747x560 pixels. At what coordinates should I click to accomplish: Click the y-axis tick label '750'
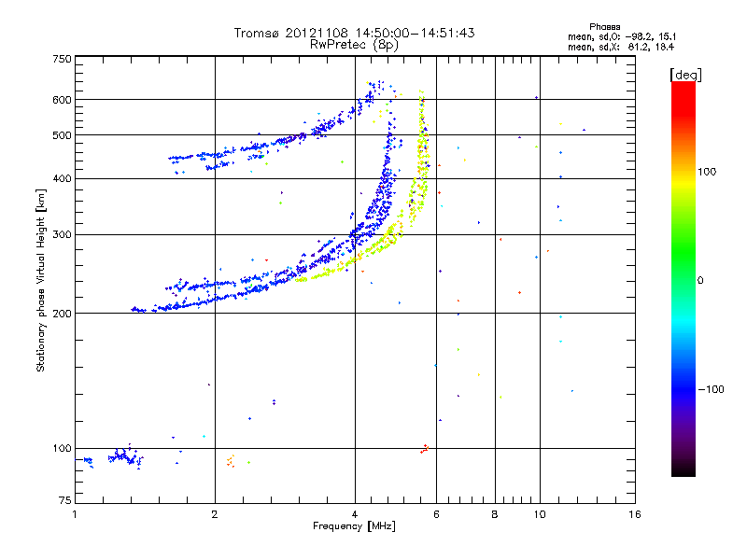[62, 59]
